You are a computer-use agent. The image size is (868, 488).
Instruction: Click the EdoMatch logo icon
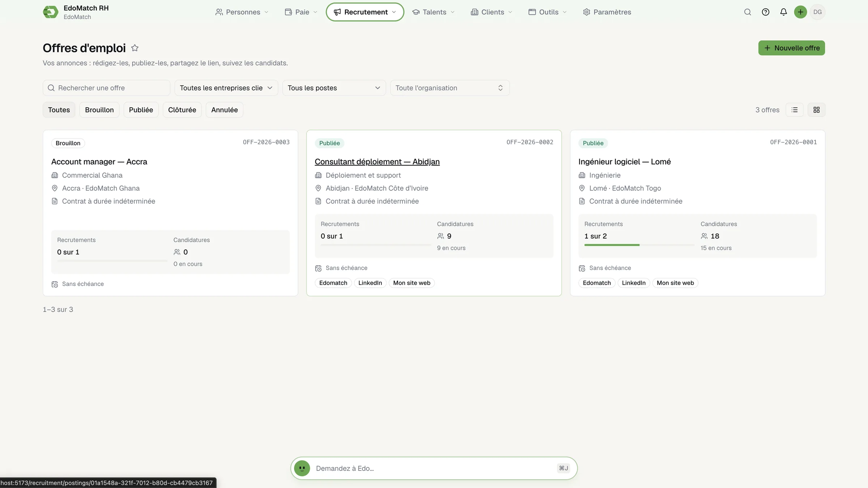coord(51,12)
